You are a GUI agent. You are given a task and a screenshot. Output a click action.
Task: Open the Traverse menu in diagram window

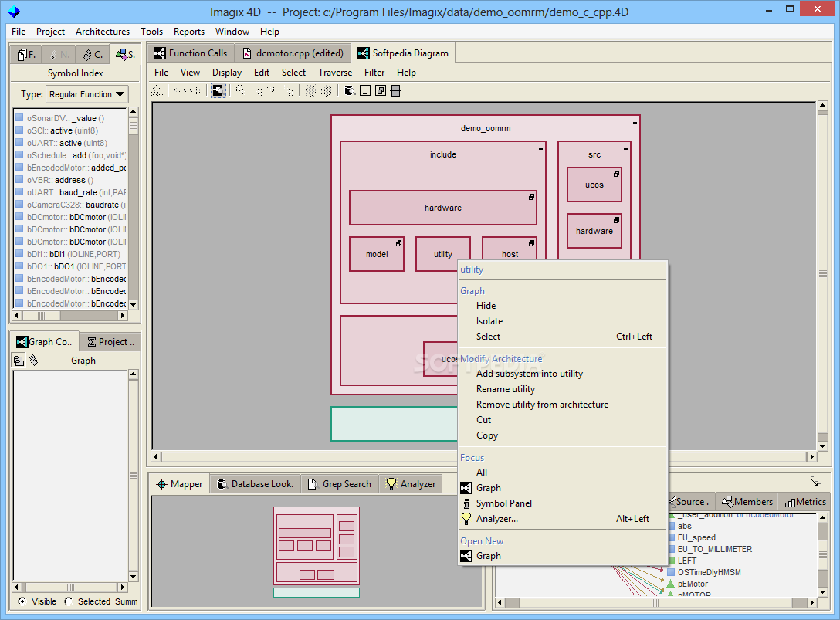click(x=335, y=73)
